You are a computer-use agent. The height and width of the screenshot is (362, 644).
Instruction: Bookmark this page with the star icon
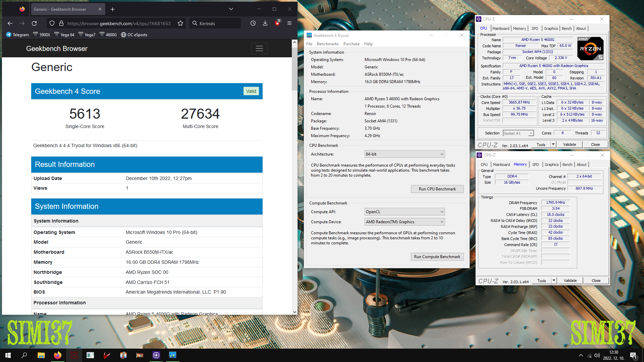[180, 23]
